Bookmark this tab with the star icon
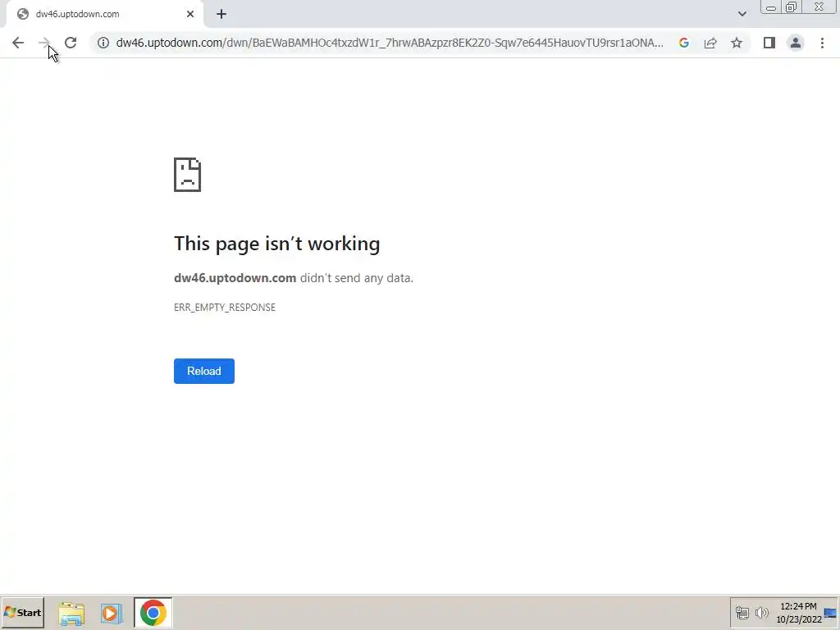Image resolution: width=840 pixels, height=630 pixels. 737,43
